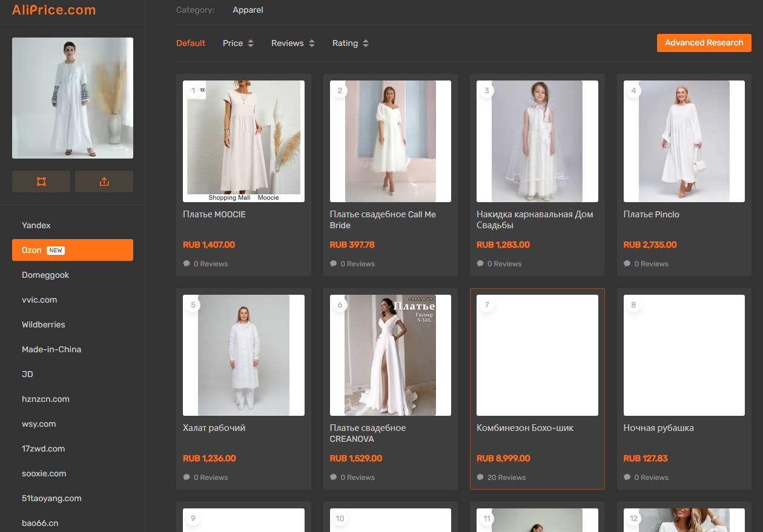Viewport: 763px width, 532px height.
Task: Click price RUB 8,999.00
Action: [503, 458]
